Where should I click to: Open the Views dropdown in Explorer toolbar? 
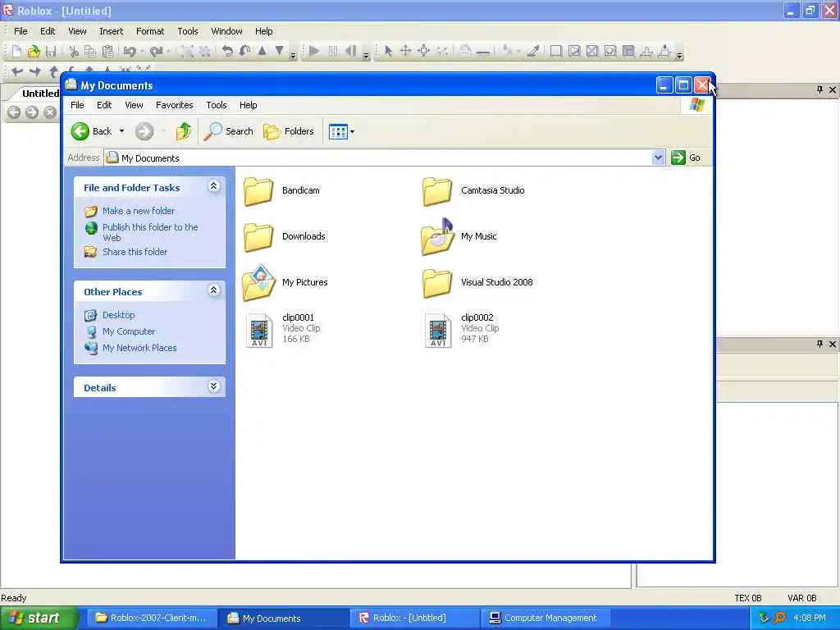tap(341, 131)
